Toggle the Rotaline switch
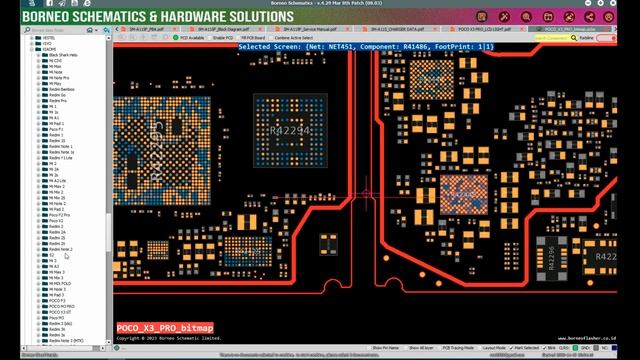Image resolution: width=640 pixels, height=360 pixels. tap(606, 38)
